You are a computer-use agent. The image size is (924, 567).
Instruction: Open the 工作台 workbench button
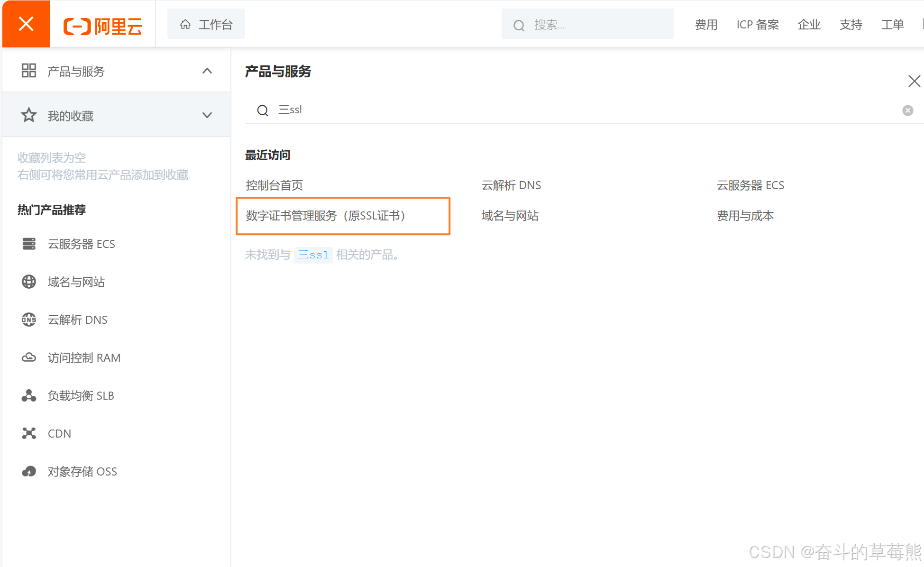coord(206,24)
